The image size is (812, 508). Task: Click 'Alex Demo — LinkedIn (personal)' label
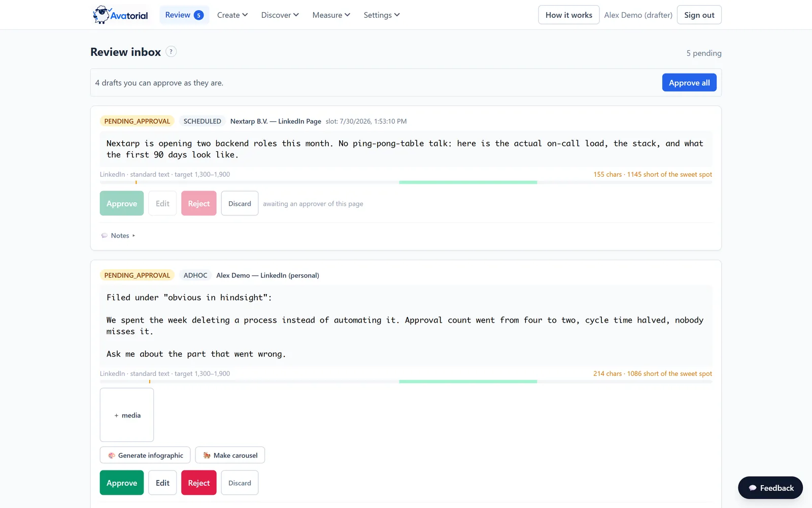click(x=267, y=275)
